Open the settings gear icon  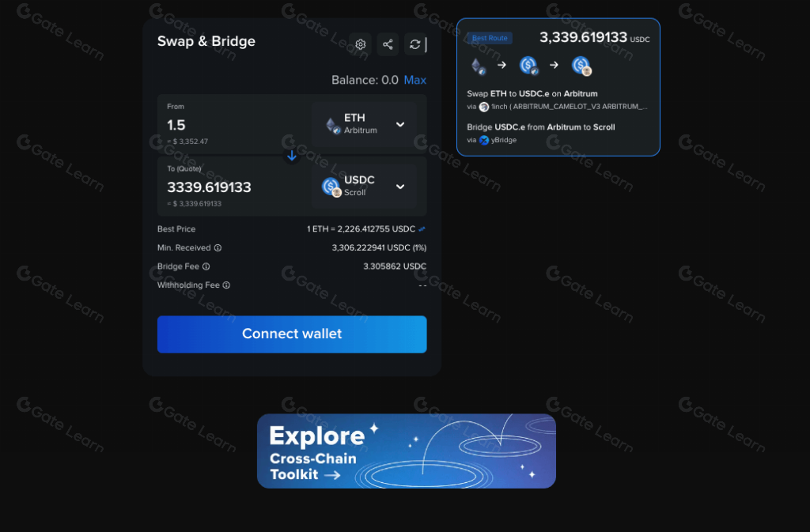361,44
